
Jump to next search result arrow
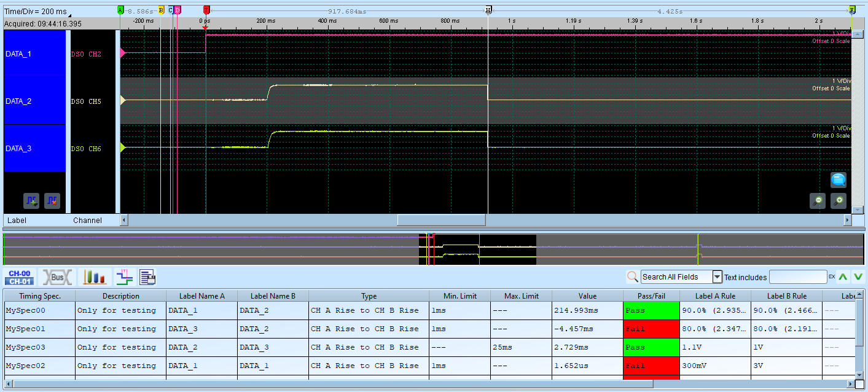coord(858,277)
